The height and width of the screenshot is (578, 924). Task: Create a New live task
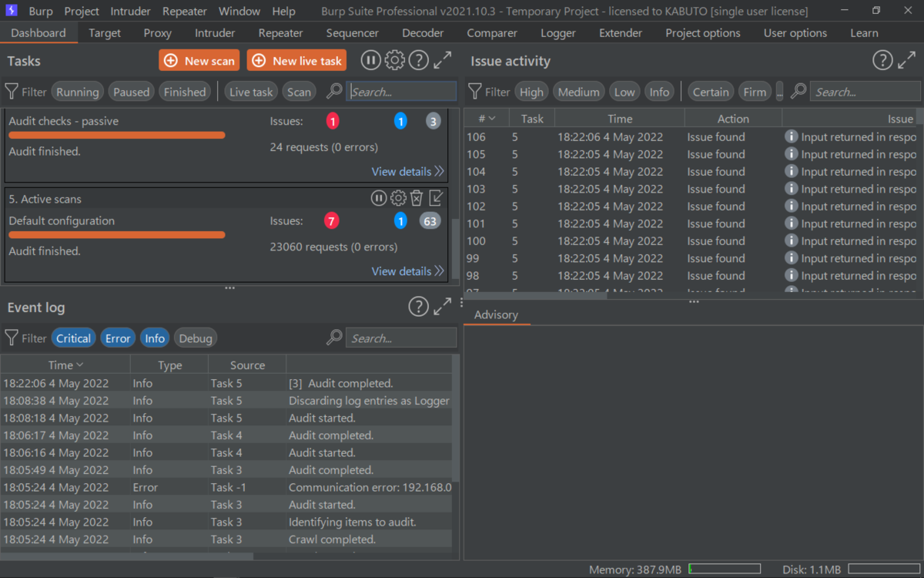coord(296,61)
